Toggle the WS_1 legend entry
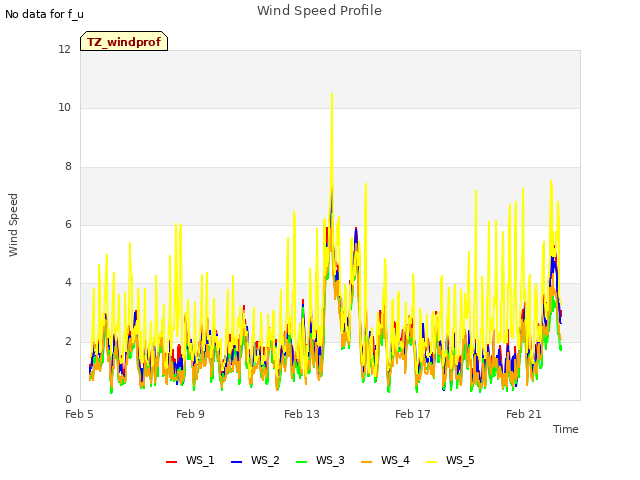640x480 pixels. point(190,460)
